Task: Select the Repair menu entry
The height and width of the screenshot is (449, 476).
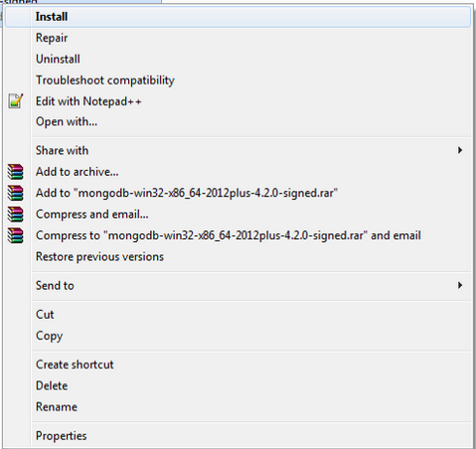Action: click(238, 38)
